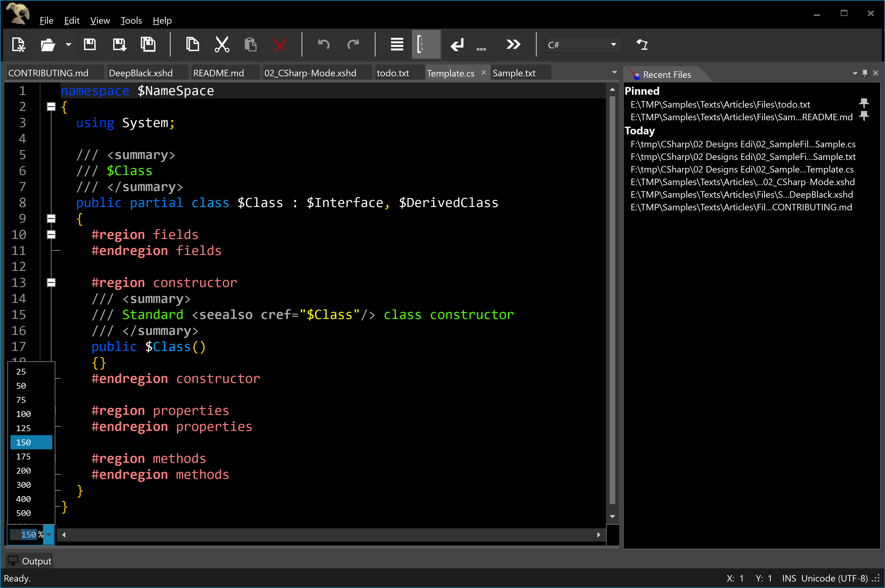Toggle line numbers display

(x=426, y=45)
